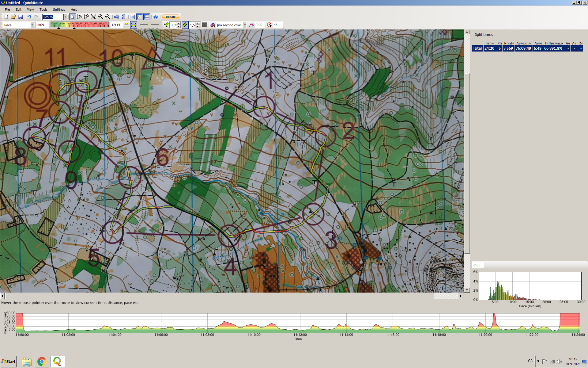Open Help with the blue question mark icon
Viewport: 588px width, 368px height.
point(156,17)
